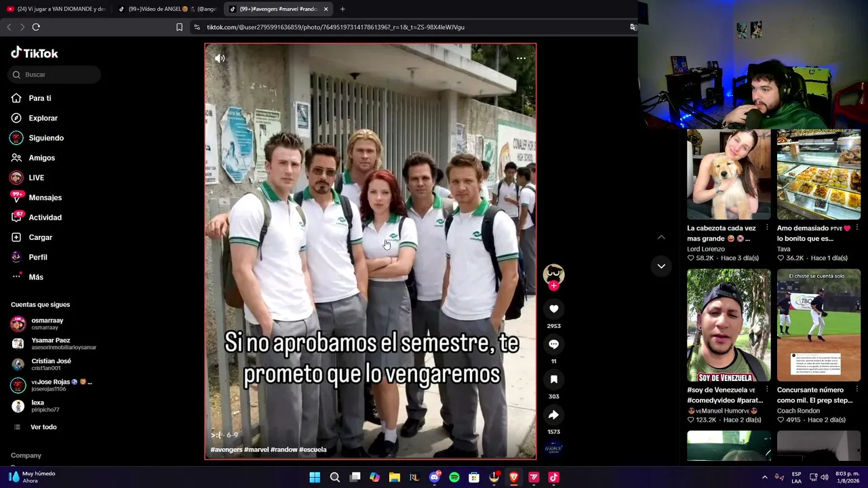
Task: Open the 'La cabezota cada vez' video thumbnail
Action: click(x=729, y=175)
